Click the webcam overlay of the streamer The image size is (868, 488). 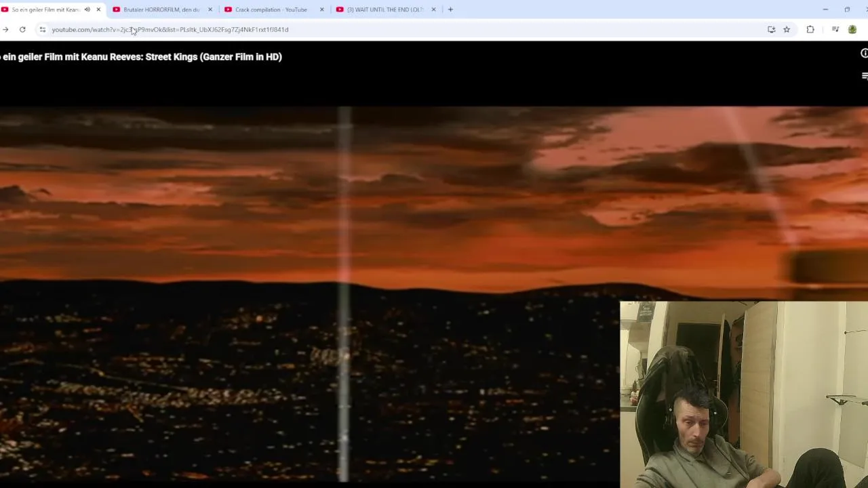(744, 394)
